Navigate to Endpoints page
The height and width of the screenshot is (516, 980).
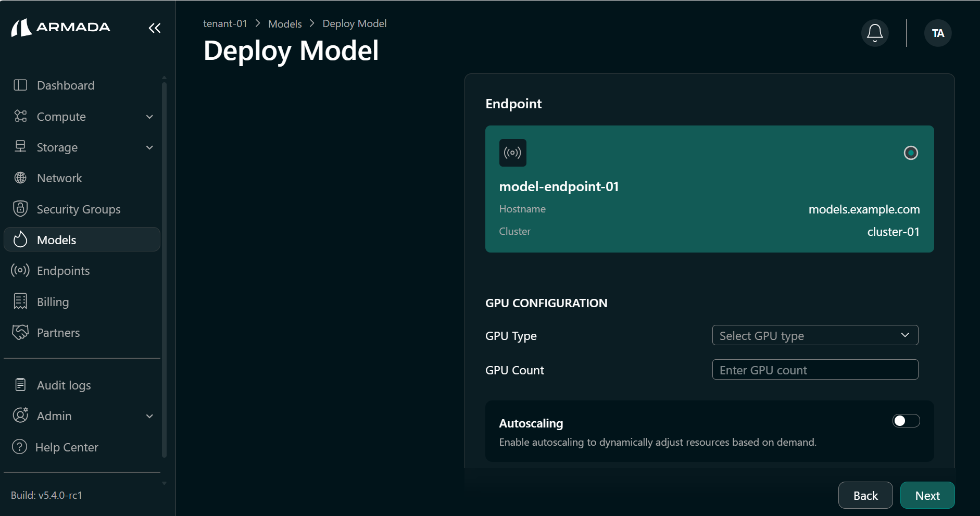click(82, 270)
